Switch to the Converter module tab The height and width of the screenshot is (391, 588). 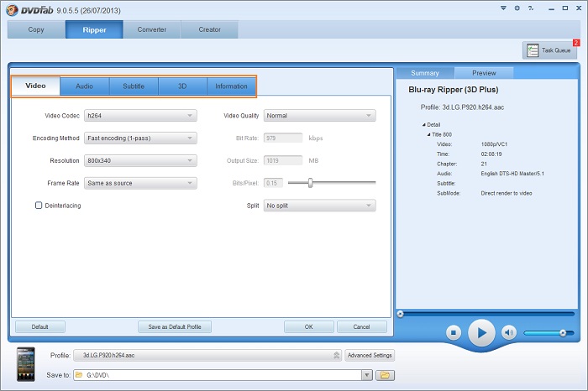tap(151, 29)
